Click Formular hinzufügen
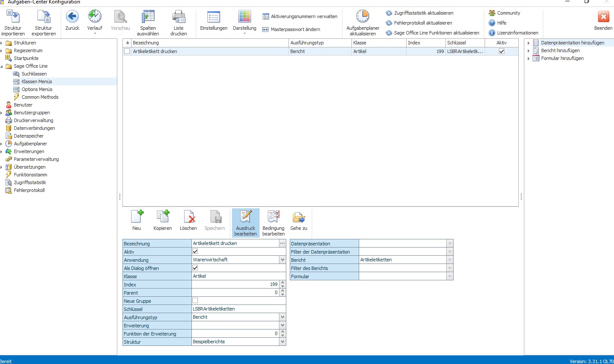This screenshot has height=364, width=614. (x=562, y=58)
